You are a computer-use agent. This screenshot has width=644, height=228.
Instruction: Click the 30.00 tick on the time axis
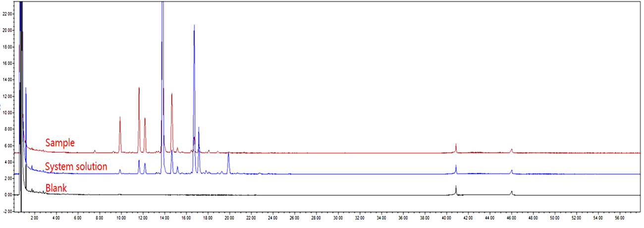coord(338,217)
